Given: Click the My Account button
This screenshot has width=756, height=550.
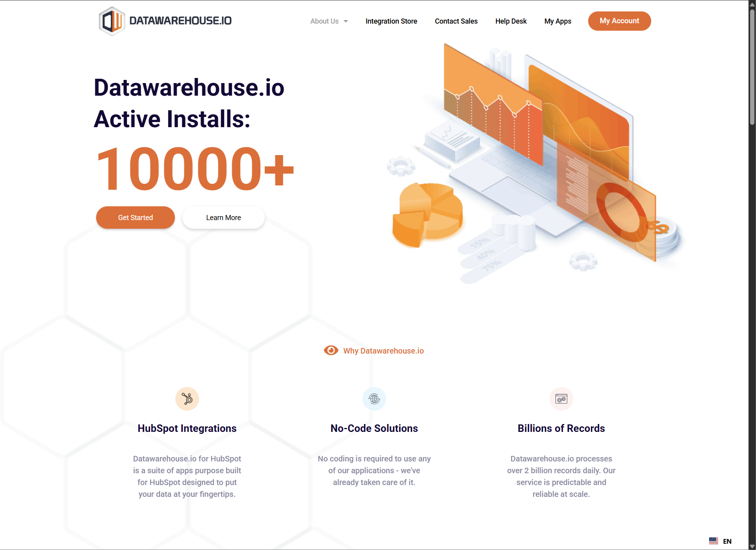Looking at the screenshot, I should (x=619, y=21).
